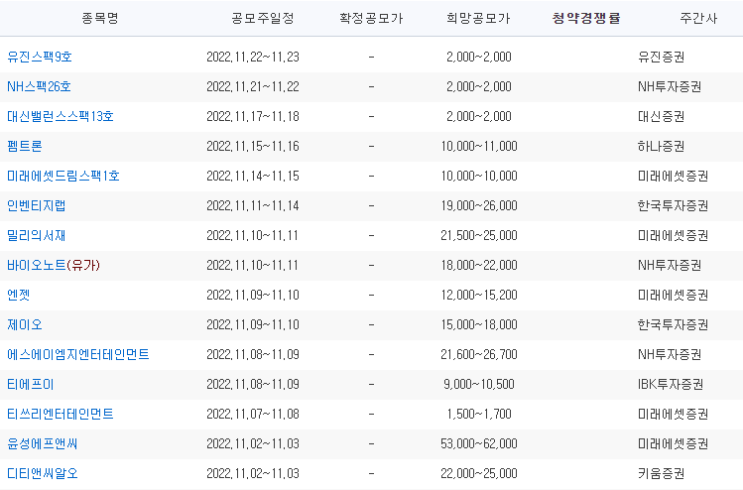The image size is (743, 490).
Task: Click price range 15,000~18,000
Action: click(479, 326)
